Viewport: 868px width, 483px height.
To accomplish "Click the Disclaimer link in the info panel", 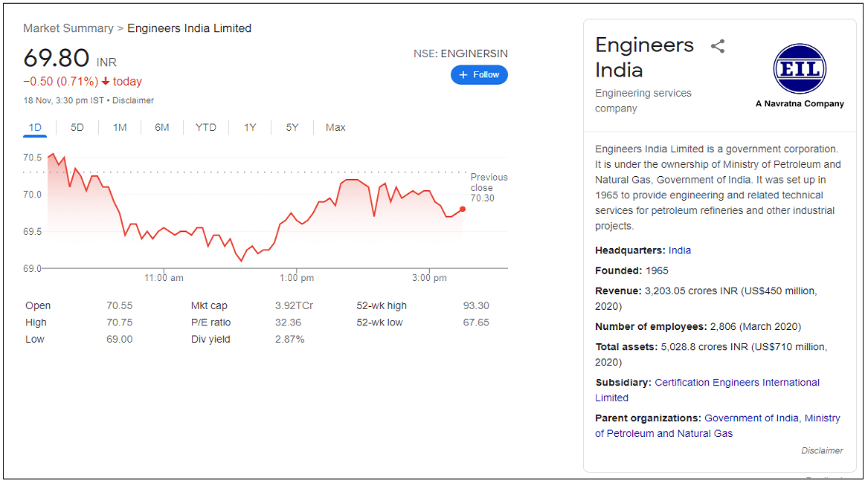I will coord(821,451).
